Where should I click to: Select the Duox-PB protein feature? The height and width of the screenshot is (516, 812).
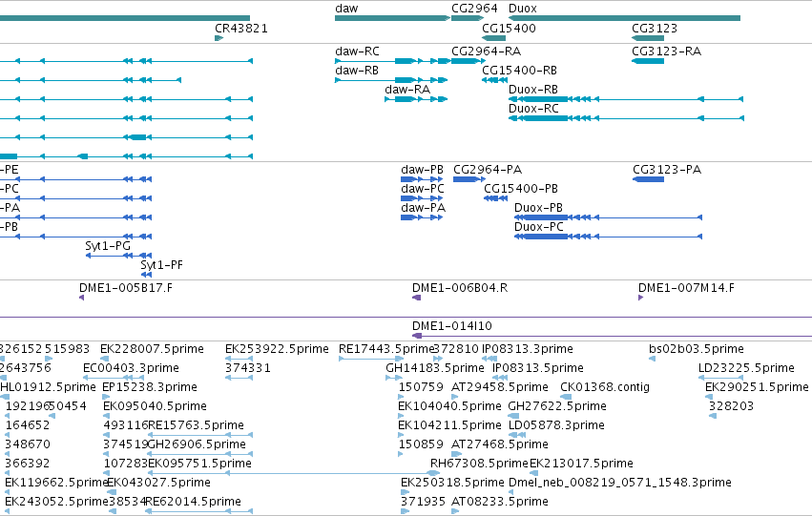(609, 217)
